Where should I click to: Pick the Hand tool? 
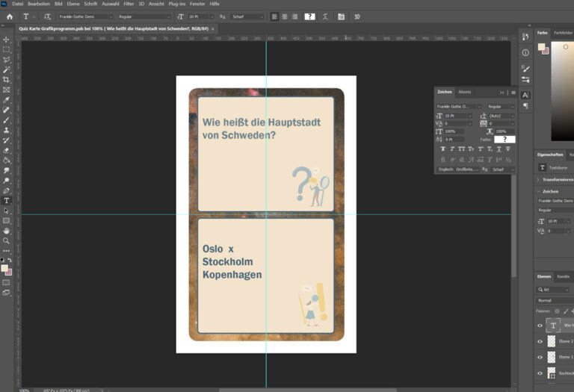point(7,231)
